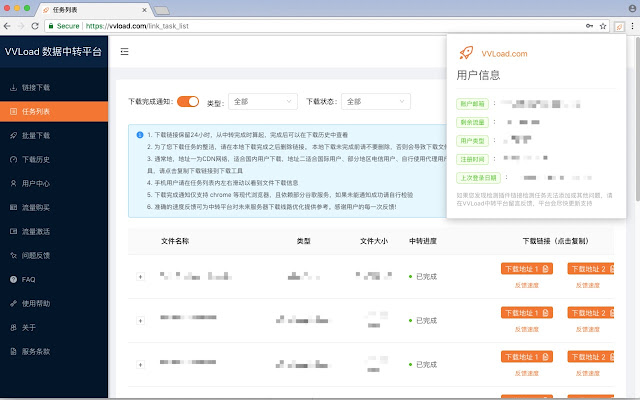The height and width of the screenshot is (400, 640).
Task: Click the Chrome profile icon
Action: (633, 8)
